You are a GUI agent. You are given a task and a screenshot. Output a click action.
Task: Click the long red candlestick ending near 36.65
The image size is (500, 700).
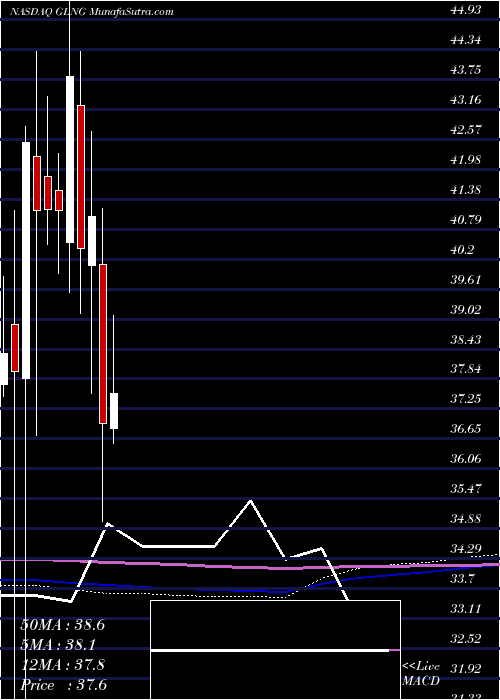click(103, 344)
